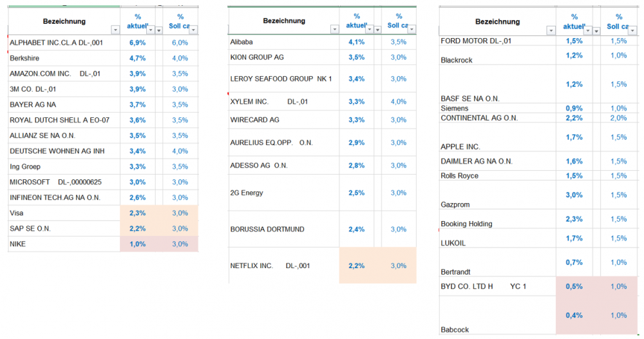Select the highlighted NIKE 1,0% cell
The image size is (644, 339).
tap(137, 244)
